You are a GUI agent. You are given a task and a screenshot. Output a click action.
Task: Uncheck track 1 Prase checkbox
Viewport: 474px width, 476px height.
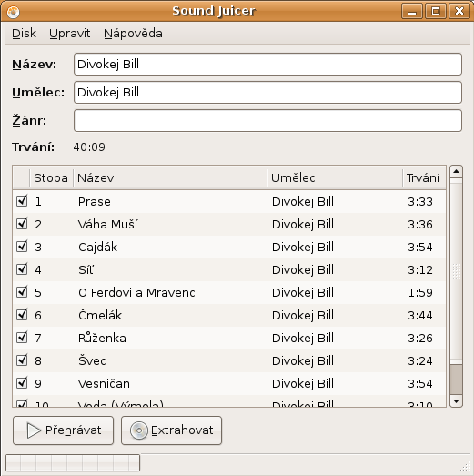click(22, 201)
